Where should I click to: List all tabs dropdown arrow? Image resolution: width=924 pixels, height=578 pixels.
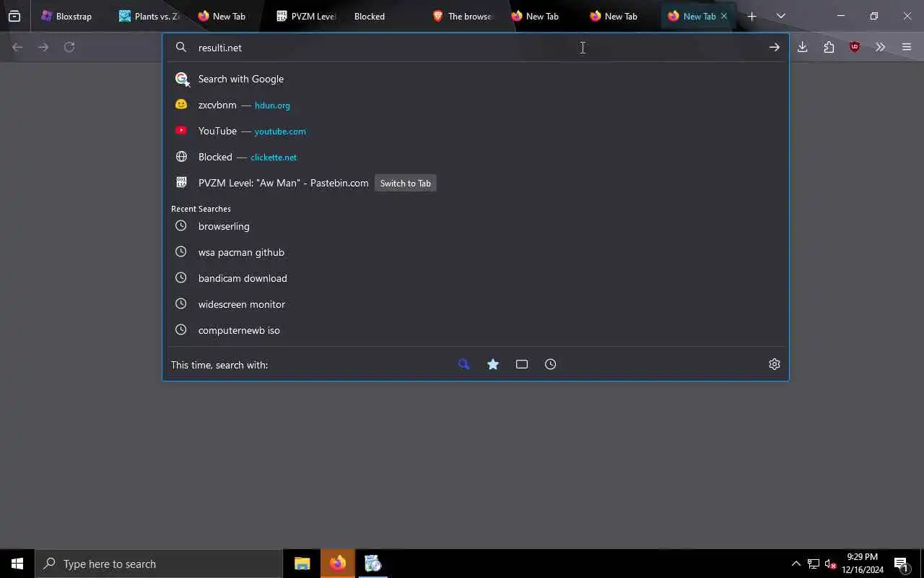click(x=780, y=16)
